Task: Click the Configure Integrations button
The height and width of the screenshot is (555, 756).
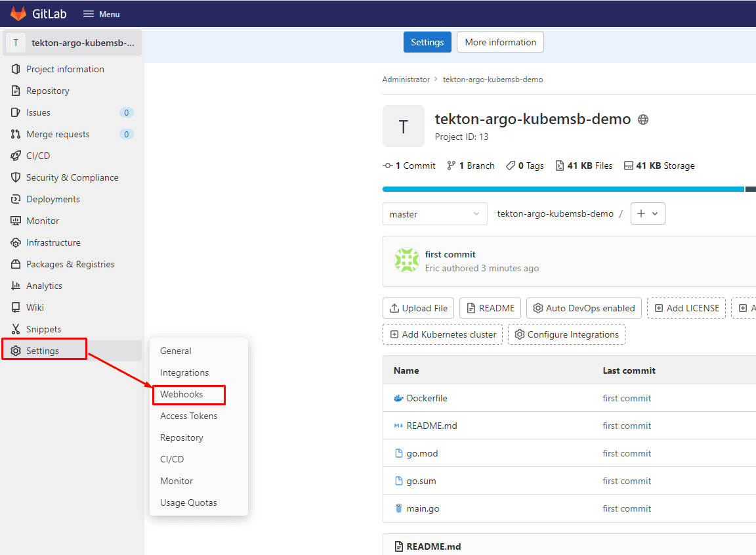Action: click(566, 334)
